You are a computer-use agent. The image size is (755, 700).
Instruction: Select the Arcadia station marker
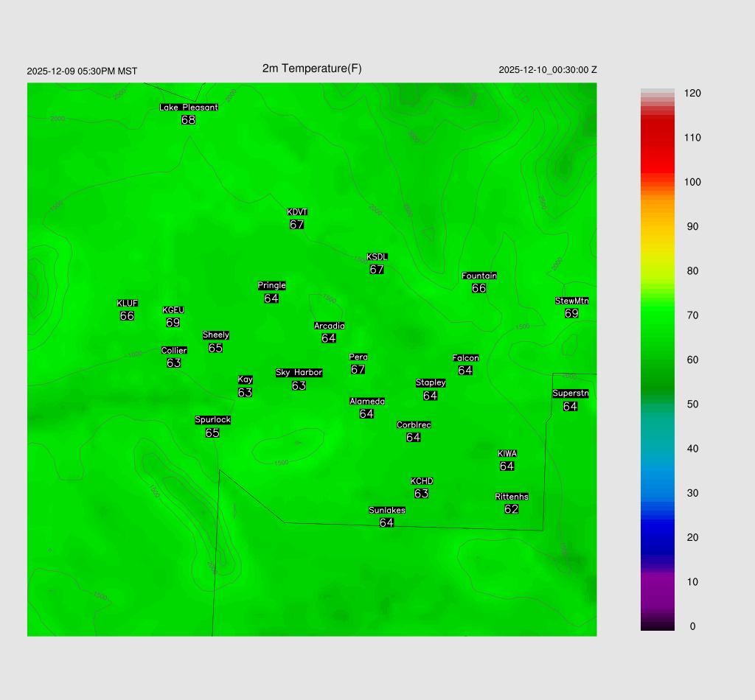click(x=329, y=332)
